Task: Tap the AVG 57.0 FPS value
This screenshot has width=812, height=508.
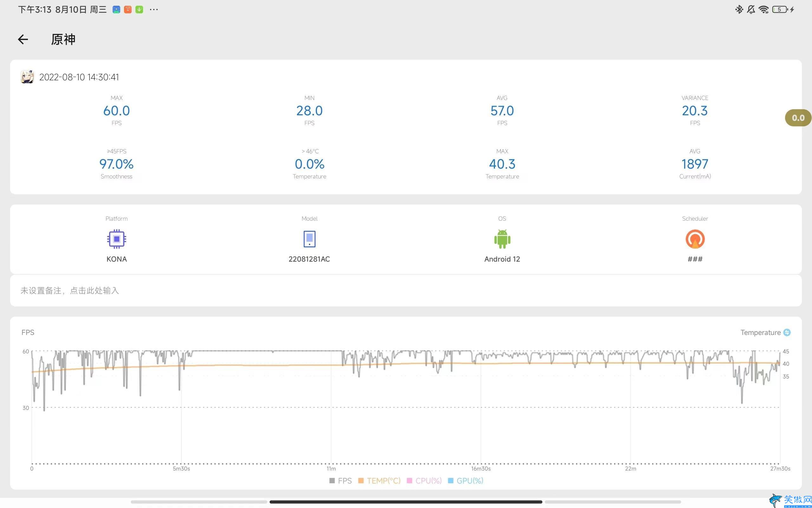Action: (502, 110)
